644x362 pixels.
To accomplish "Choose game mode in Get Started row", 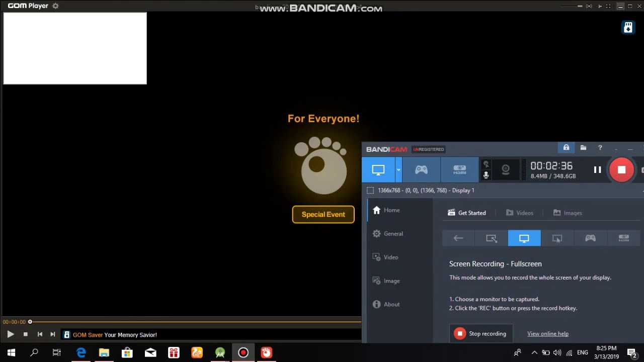I will coord(590,238).
